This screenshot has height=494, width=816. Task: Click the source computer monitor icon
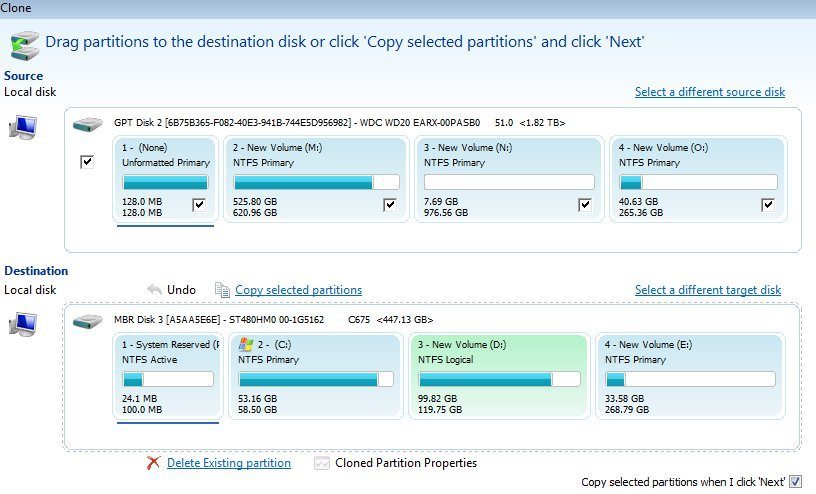click(23, 128)
